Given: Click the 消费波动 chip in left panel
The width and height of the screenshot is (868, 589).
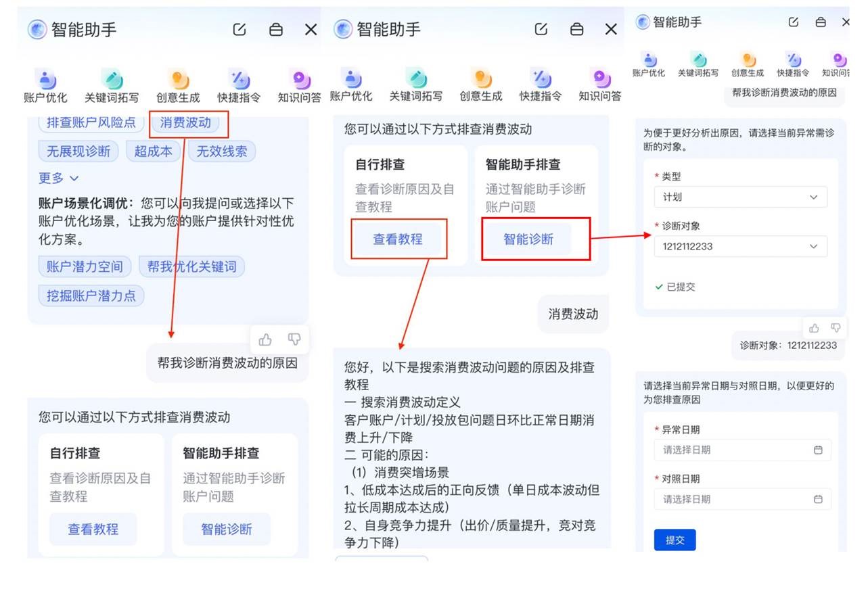Looking at the screenshot, I should 186,122.
